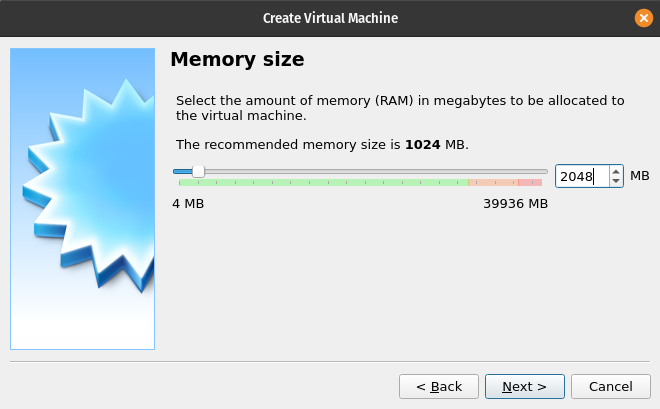Proceed by pressing the Next button
The width and height of the screenshot is (660, 409).
pos(525,386)
